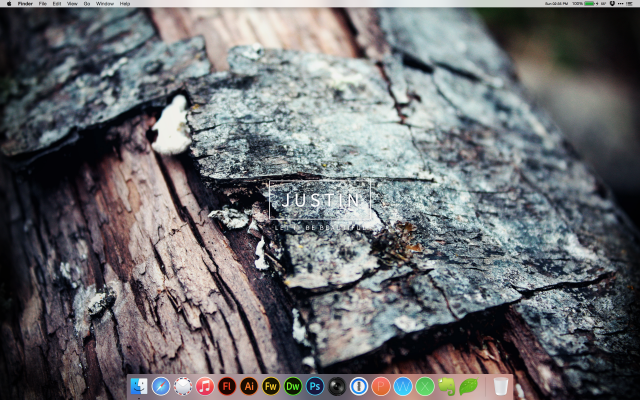Click the date and time in menu bar
This screenshot has height=400, width=640.
[556, 3]
